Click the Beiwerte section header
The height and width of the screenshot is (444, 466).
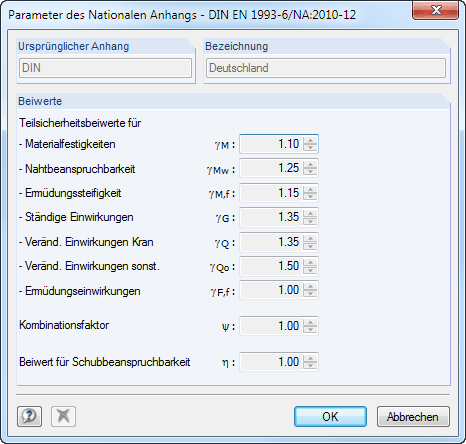(40, 101)
